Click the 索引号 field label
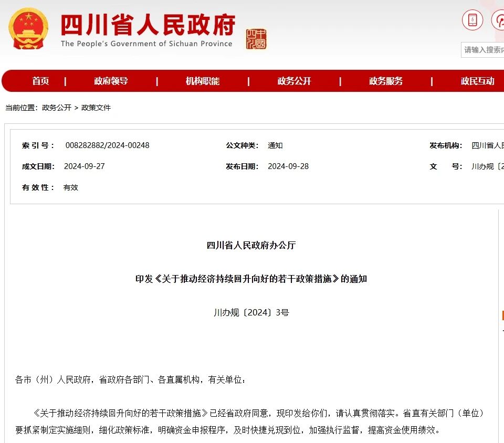Image resolution: width=504 pixels, height=443 pixels. pos(38,145)
